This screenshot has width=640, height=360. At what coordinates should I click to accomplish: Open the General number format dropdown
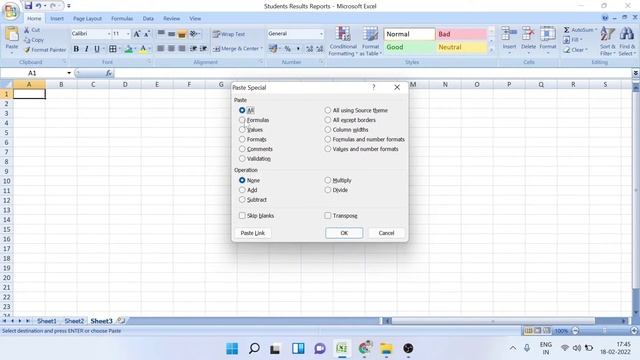321,34
